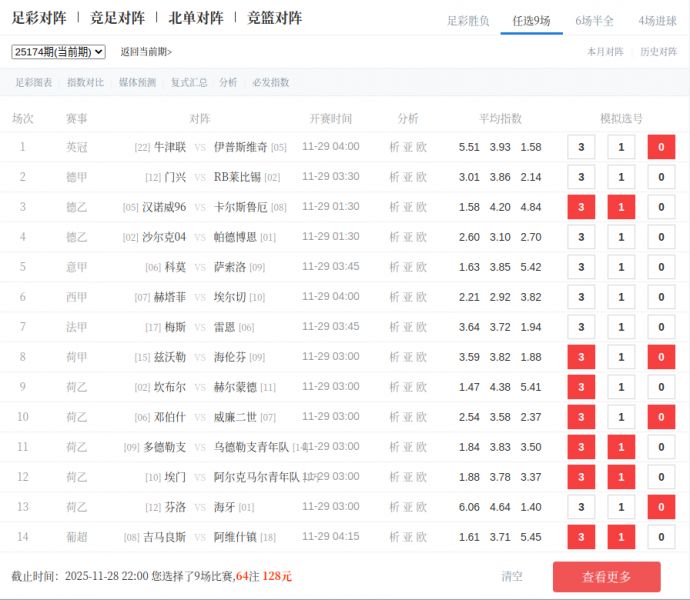Toggle pick 1 for 科莫 match
The image size is (690, 600).
pyautogui.click(x=621, y=267)
